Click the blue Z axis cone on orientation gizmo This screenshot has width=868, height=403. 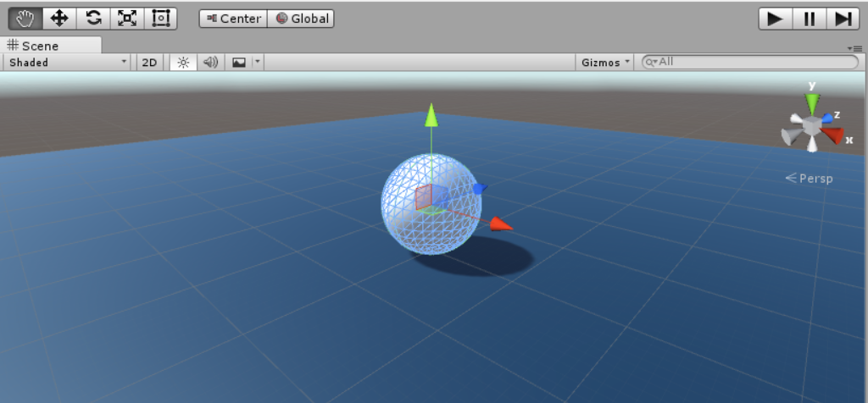(826, 117)
